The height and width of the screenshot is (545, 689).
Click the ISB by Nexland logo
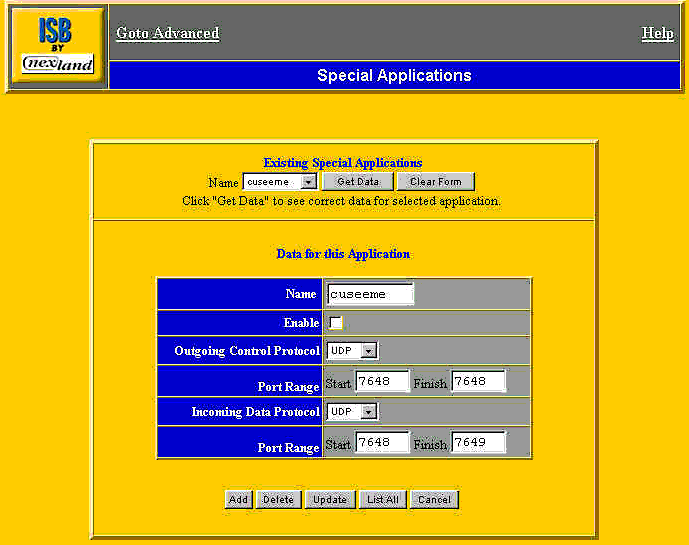pyautogui.click(x=58, y=46)
